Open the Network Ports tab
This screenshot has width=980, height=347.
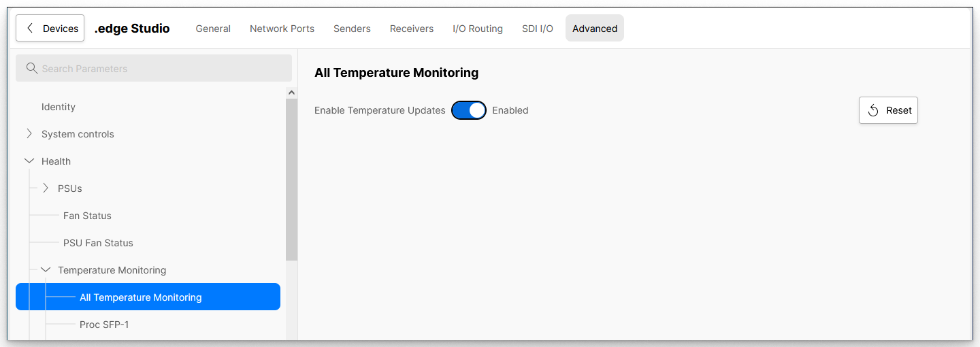click(282, 29)
